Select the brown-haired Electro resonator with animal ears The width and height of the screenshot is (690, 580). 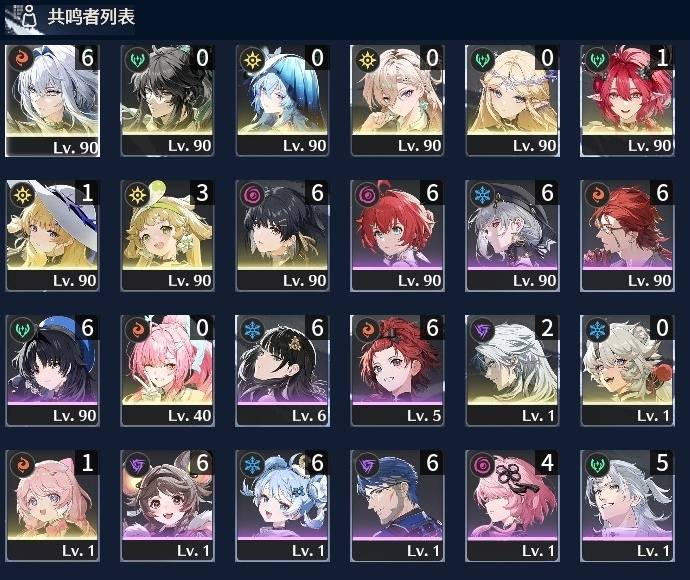tap(168, 506)
